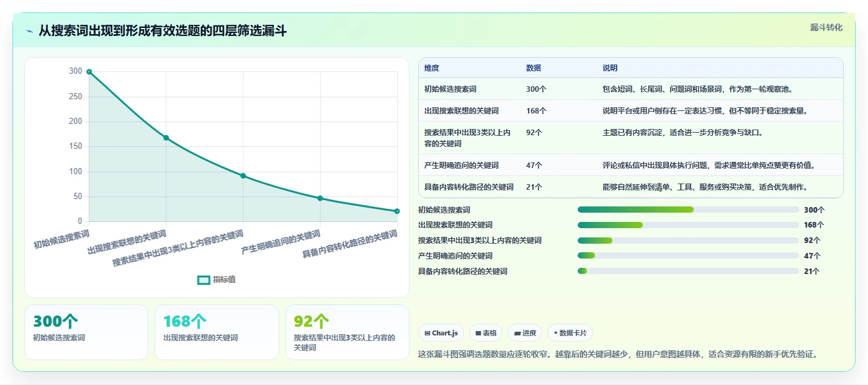
Task: Select the Chart.js tag chip
Action: [x=441, y=333]
